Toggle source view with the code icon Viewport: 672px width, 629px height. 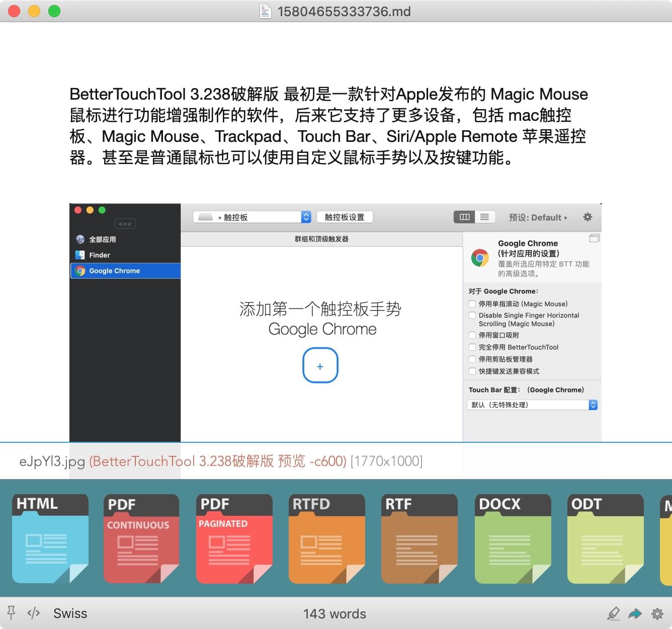[x=34, y=613]
